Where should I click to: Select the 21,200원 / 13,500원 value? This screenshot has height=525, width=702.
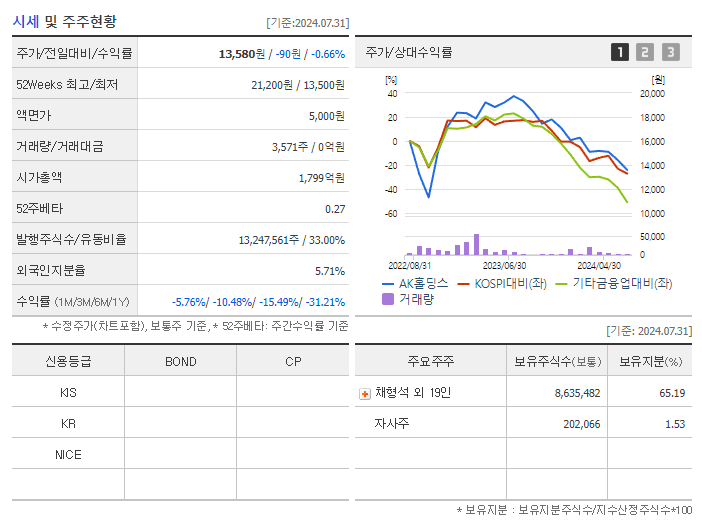[298, 85]
